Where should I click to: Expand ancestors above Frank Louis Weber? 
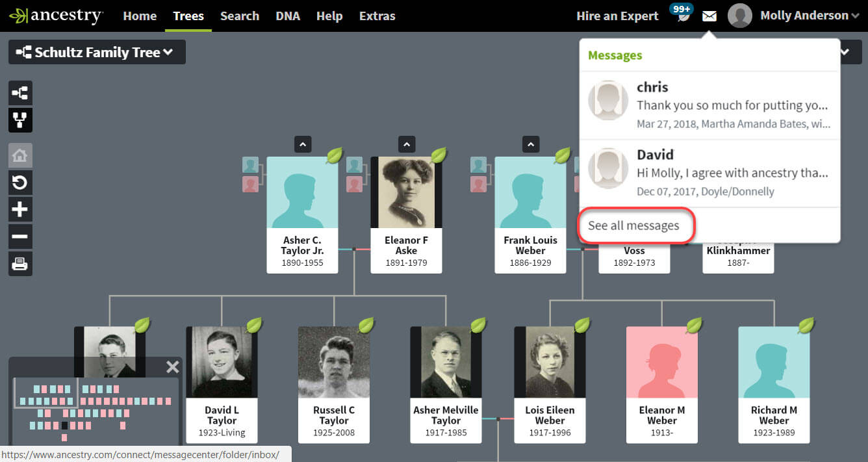pyautogui.click(x=531, y=144)
